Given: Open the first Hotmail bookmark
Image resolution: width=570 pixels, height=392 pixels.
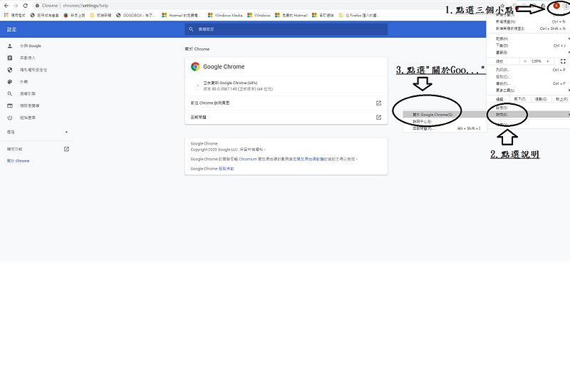Looking at the screenshot, I should (x=182, y=15).
